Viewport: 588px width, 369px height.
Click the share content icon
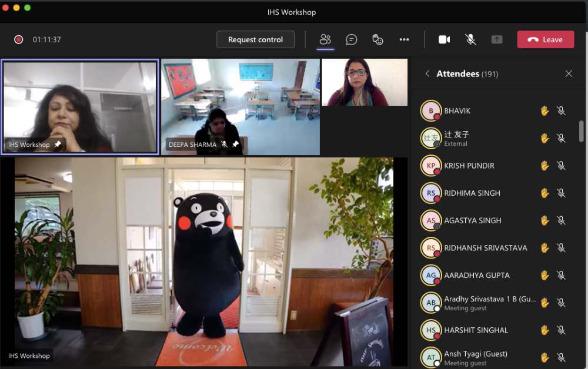[497, 39]
